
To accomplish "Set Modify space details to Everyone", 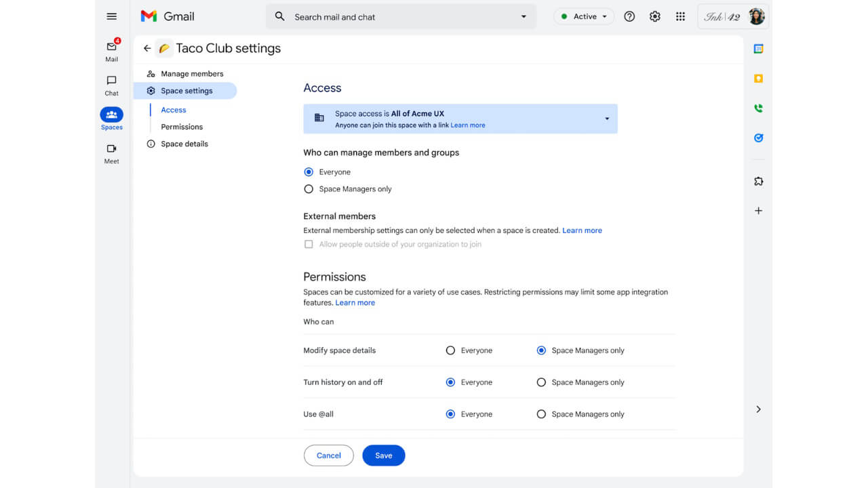I will click(450, 350).
